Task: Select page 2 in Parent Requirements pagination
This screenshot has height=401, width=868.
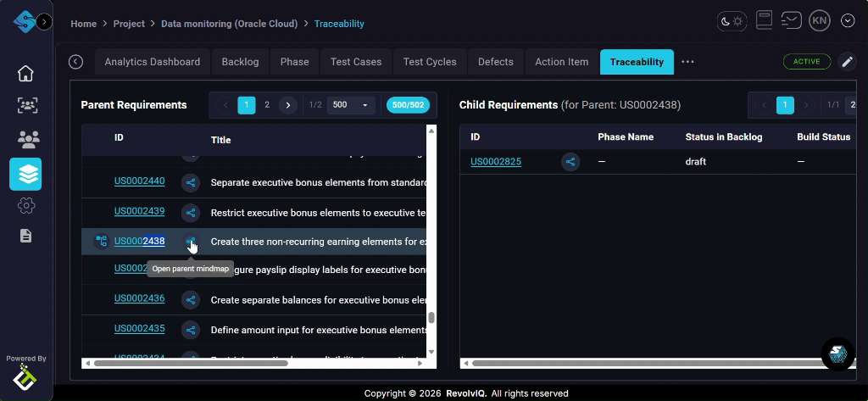Action: [x=267, y=104]
